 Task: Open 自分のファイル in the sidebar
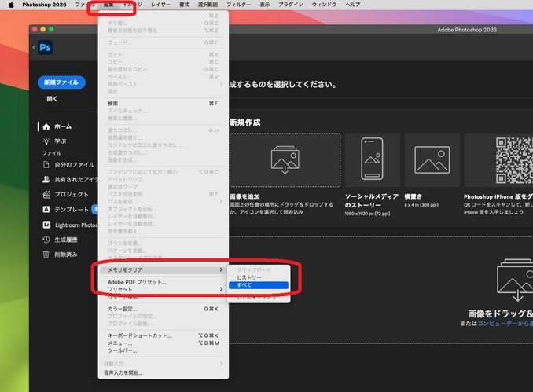[75, 165]
